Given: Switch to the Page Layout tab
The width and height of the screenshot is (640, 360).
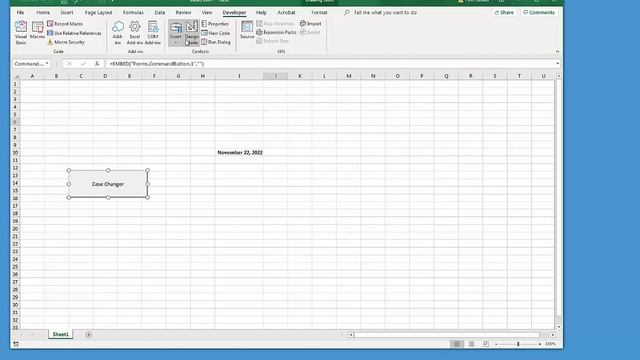Looking at the screenshot, I should (x=98, y=12).
